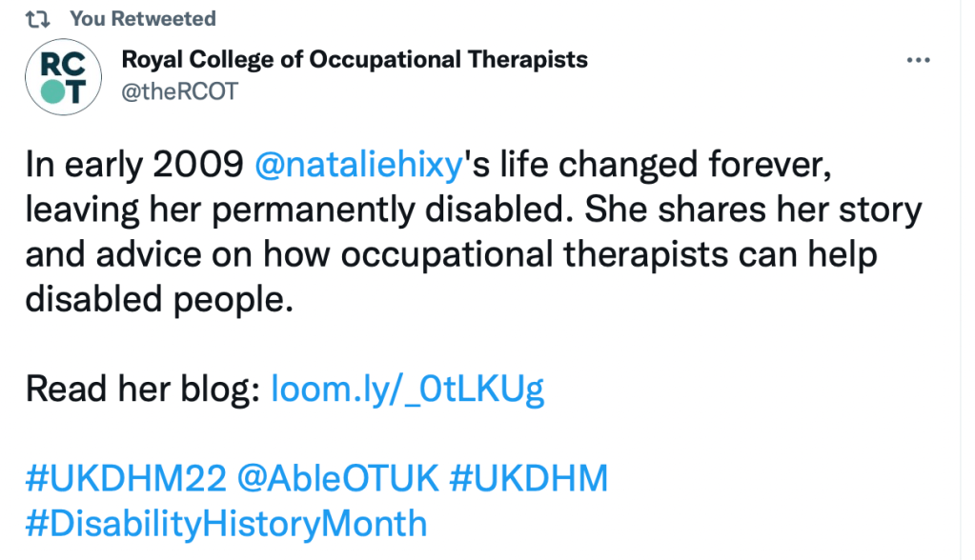Screen dimensions: 975x560
Task: Click the "Read her blog:" text
Action: pos(143,390)
